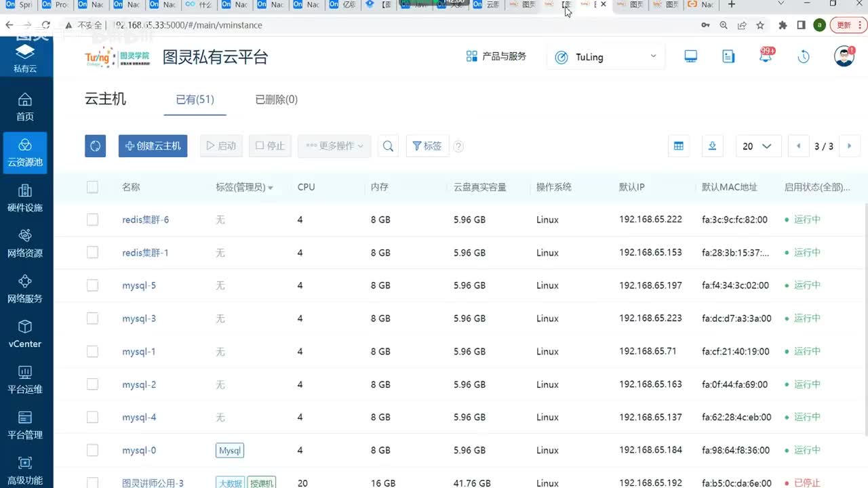Open 产品与服务 menu

pos(496,56)
